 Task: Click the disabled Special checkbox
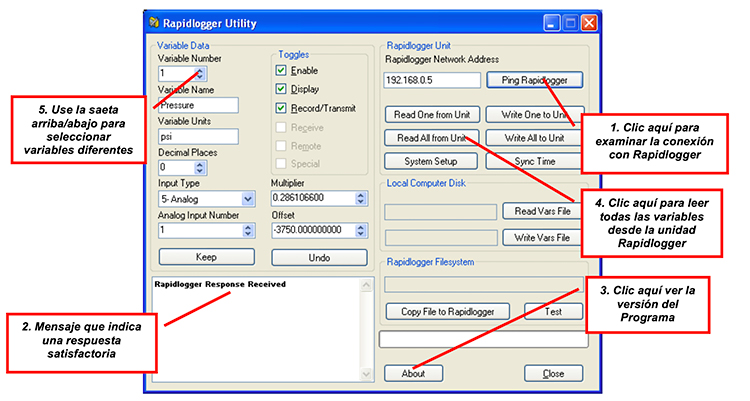pos(281,164)
